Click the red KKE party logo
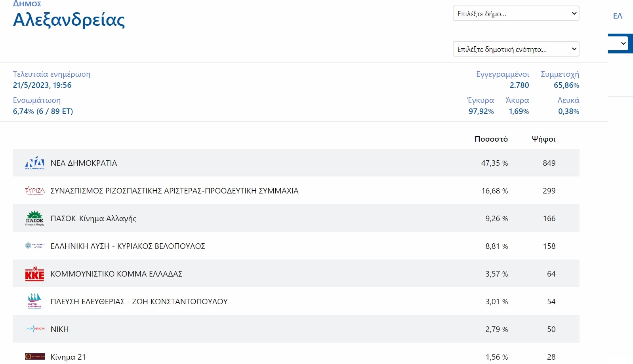Screen dimensions: 633x364 pyautogui.click(x=35, y=273)
